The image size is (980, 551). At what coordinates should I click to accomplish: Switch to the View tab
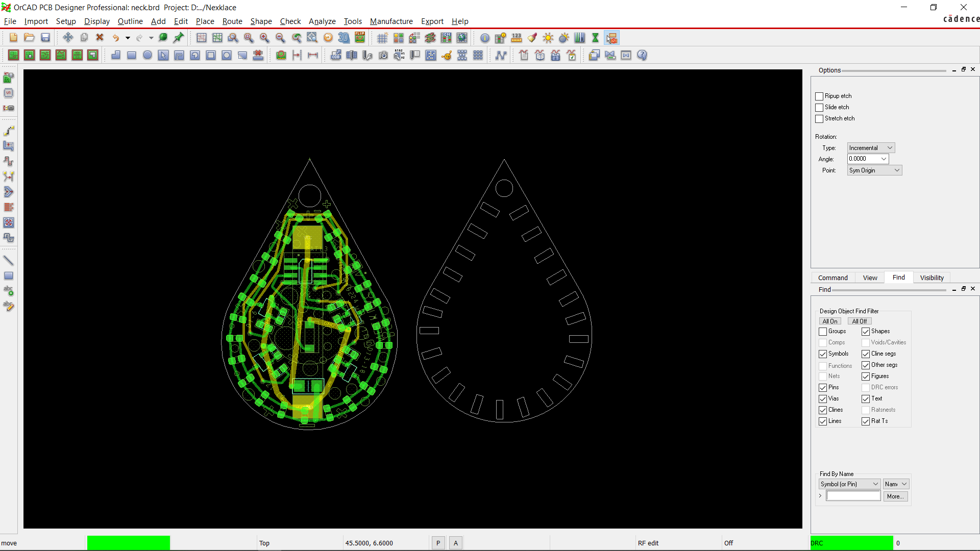[x=870, y=278]
